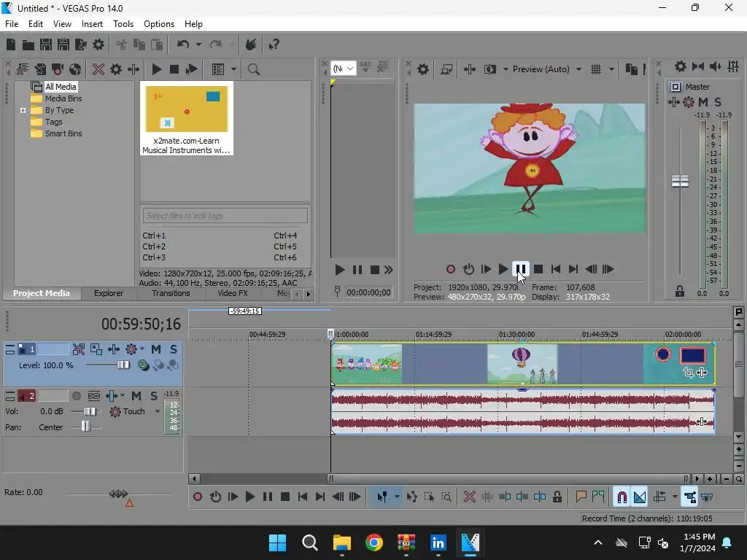Open overlays grid dropdown arrow
The image size is (747, 560).
(612, 69)
